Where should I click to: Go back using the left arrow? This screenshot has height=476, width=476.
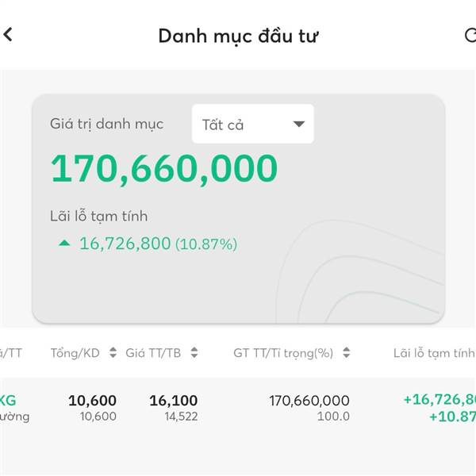(8, 34)
